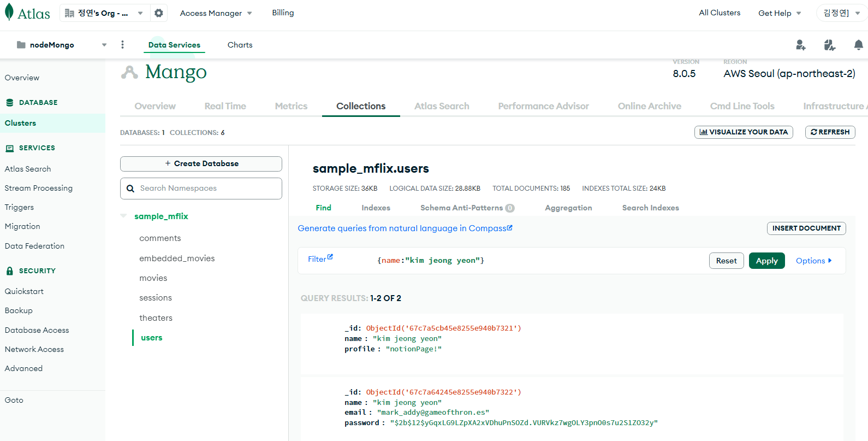The image size is (868, 441).
Task: Open the Performance Advisor tab
Action: tap(543, 106)
